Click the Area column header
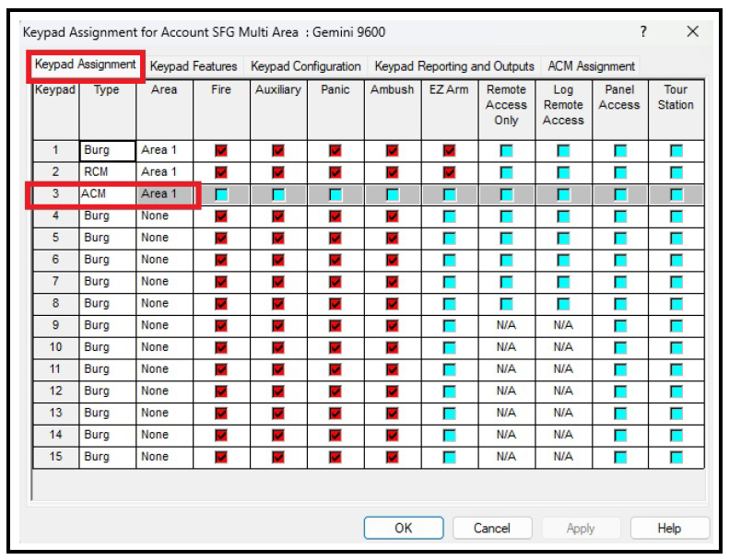This screenshot has width=729, height=560. point(165,110)
